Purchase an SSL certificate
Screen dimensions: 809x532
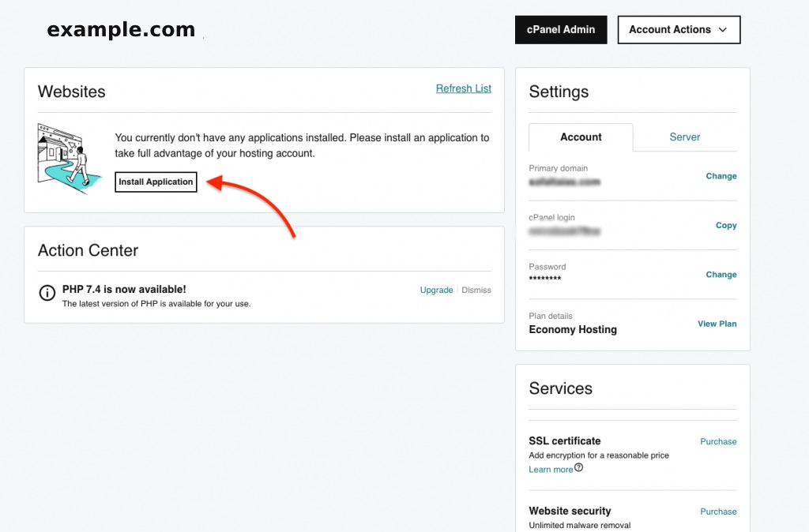coord(718,442)
